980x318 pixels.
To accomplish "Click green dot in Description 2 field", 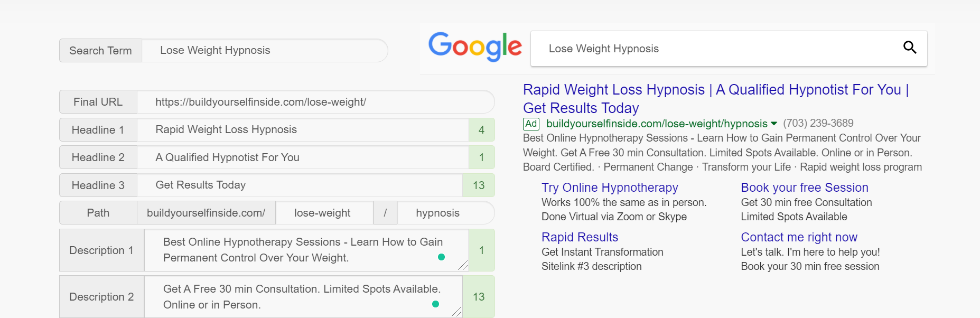I will click(x=435, y=304).
